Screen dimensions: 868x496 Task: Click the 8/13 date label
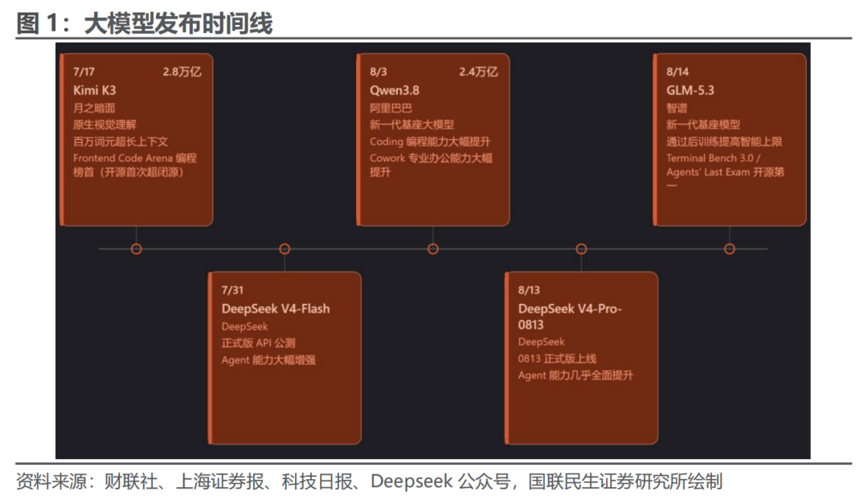pyautogui.click(x=529, y=290)
